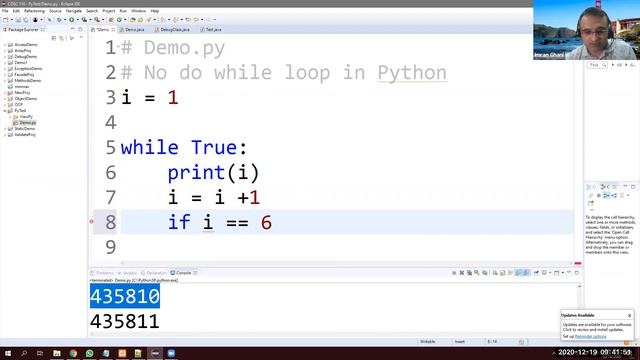Click the editor horizontal scrollbar
Image resolution: width=640 pixels, height=360 pixels.
(x=347, y=263)
